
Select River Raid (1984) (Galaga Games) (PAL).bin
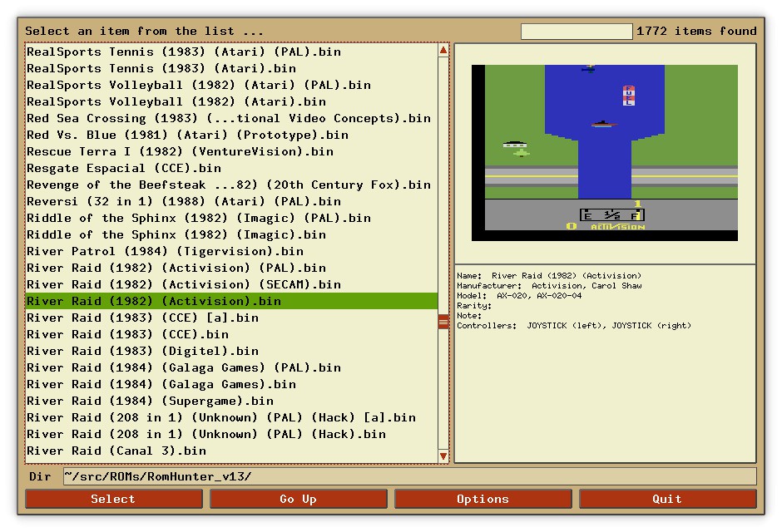[x=231, y=367]
